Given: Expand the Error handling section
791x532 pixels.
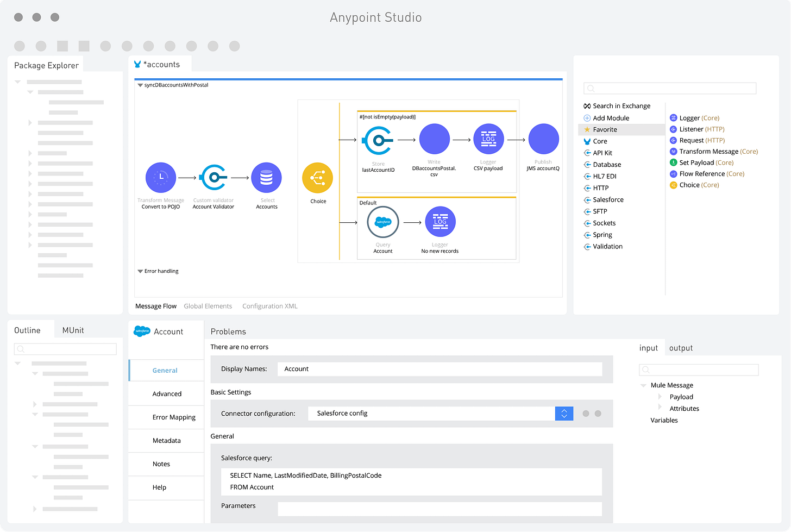Looking at the screenshot, I should [x=140, y=271].
